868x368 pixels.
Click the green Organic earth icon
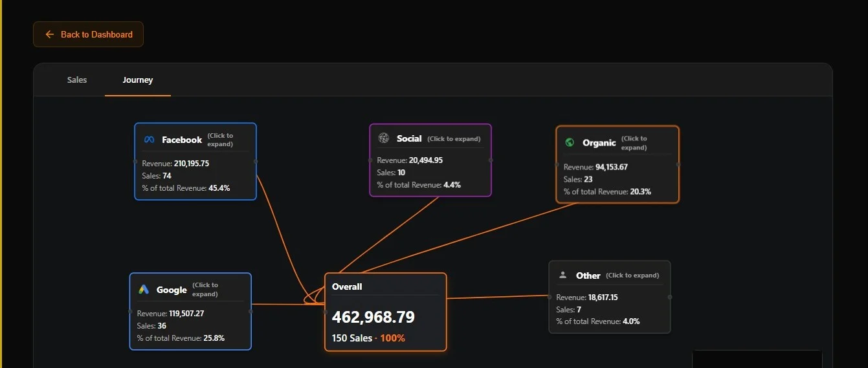(570, 142)
